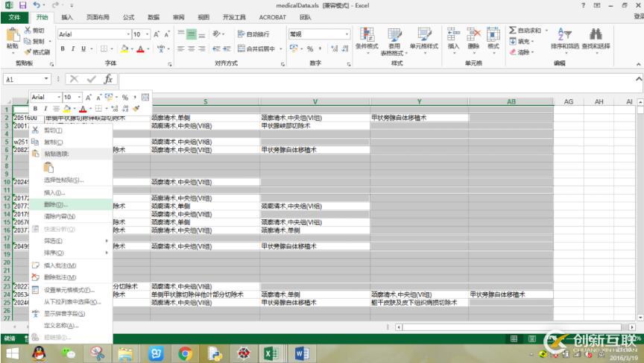Switch to the Insert ribbon tab
Screen dimensions: 644x363
(x=67, y=17)
